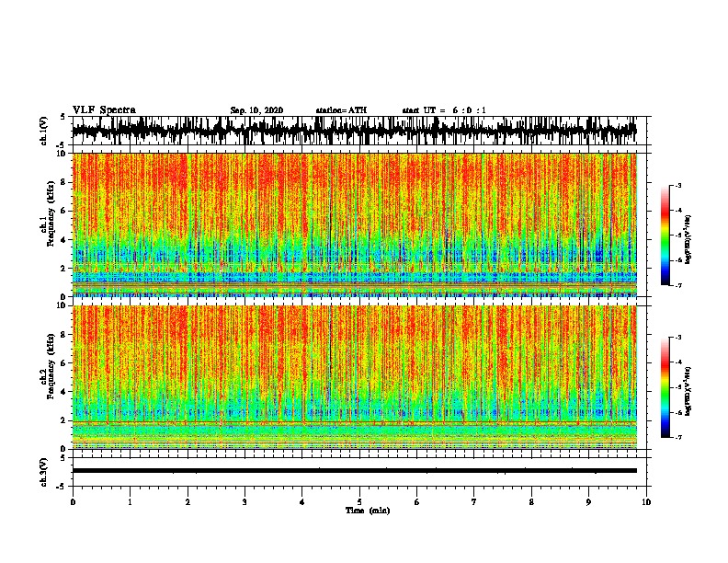Click the ch.1 spectrogram panel

[355, 224]
